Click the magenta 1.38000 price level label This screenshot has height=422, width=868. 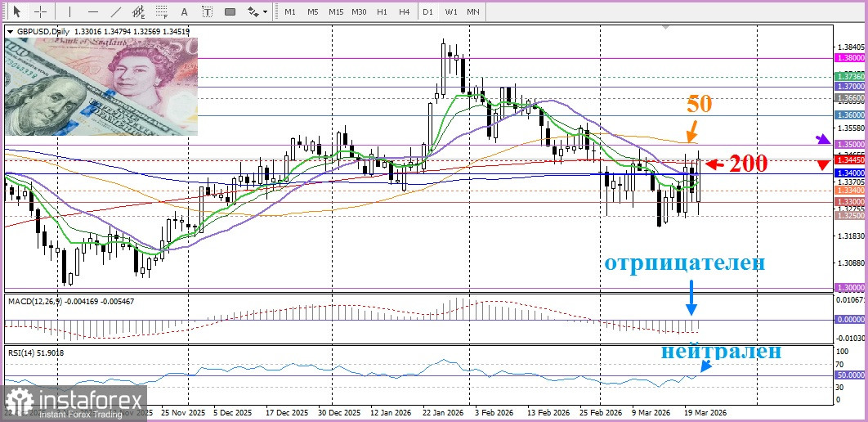pyautogui.click(x=849, y=59)
